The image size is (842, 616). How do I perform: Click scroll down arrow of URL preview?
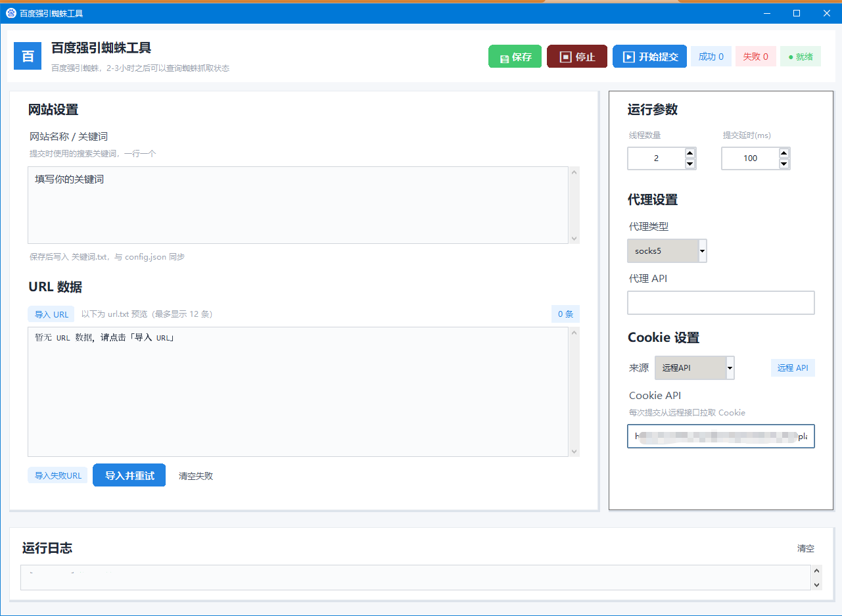(x=574, y=451)
